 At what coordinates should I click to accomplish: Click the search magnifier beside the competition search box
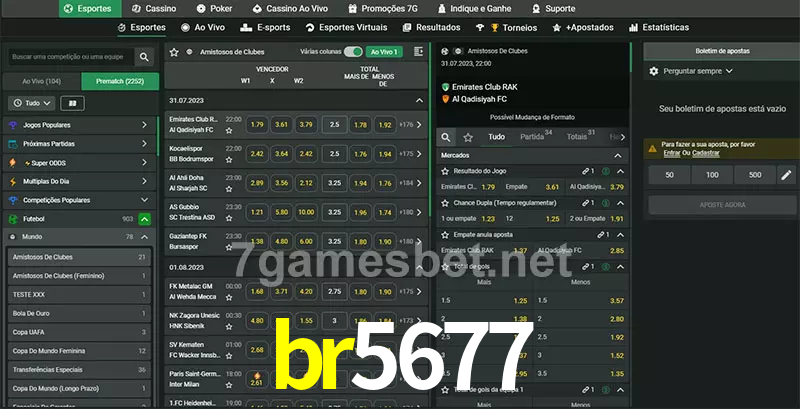click(145, 58)
